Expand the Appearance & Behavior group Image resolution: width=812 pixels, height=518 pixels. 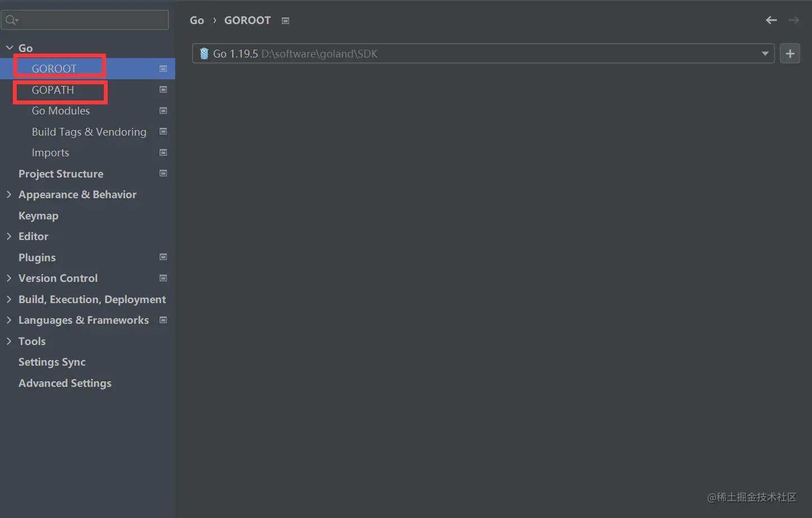tap(9, 194)
